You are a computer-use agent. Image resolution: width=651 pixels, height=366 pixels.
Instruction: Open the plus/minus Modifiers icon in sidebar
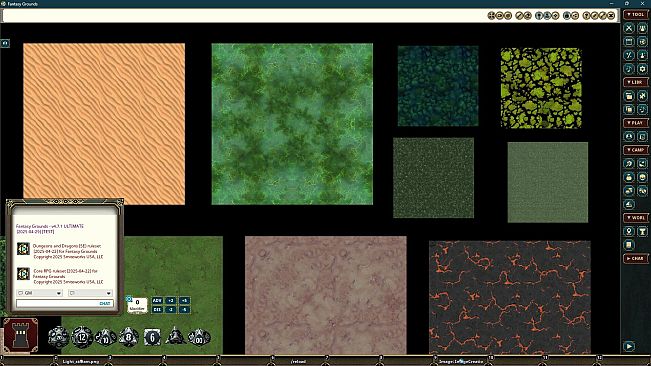coord(629,55)
